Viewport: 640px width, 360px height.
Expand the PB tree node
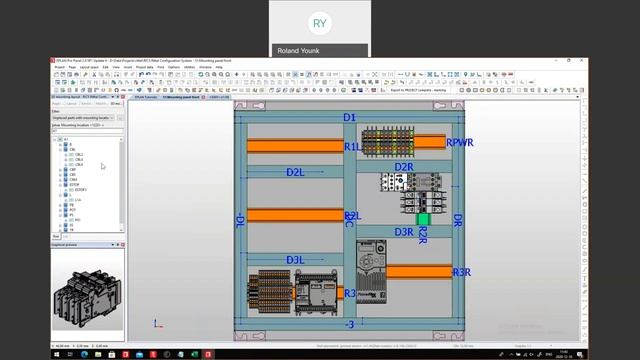point(60,205)
